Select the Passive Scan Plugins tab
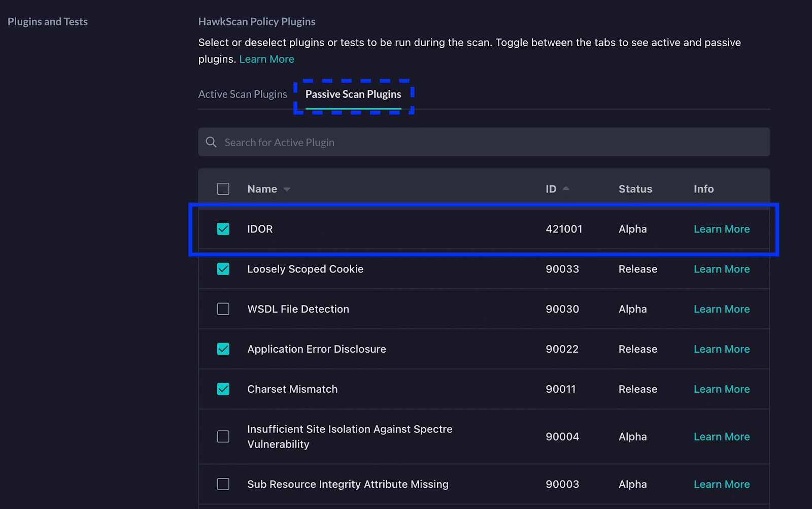 pyautogui.click(x=353, y=94)
